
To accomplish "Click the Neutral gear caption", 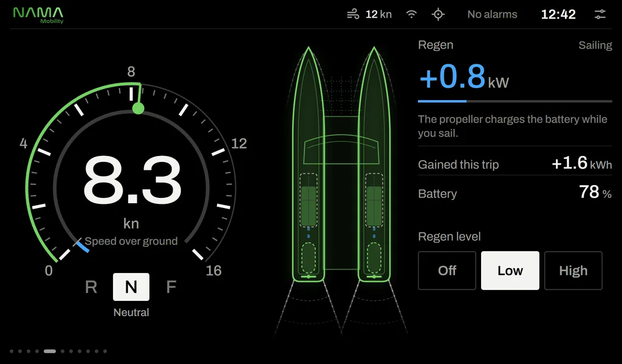I will pos(131,312).
